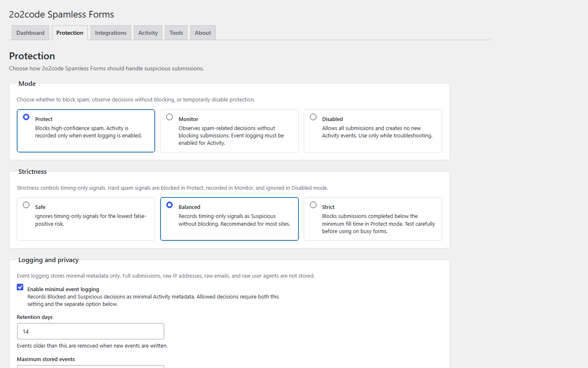View the About tab
The image size is (588, 368).
(x=203, y=33)
